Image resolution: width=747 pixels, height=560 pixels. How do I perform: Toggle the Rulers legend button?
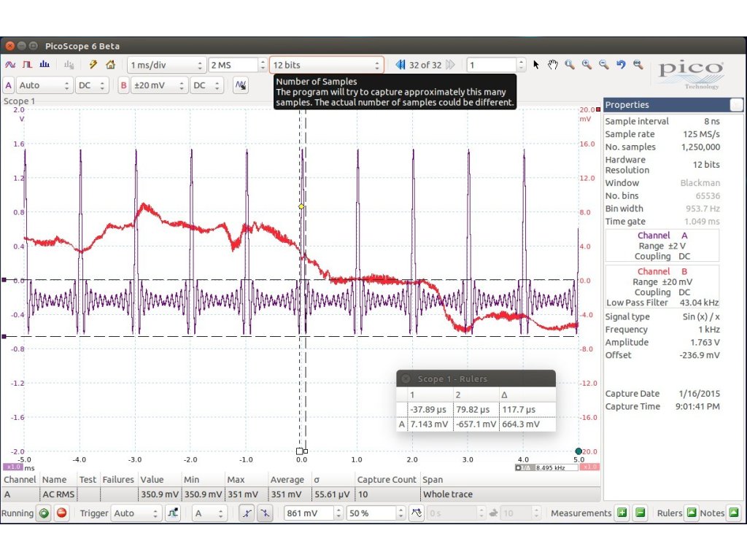692,513
